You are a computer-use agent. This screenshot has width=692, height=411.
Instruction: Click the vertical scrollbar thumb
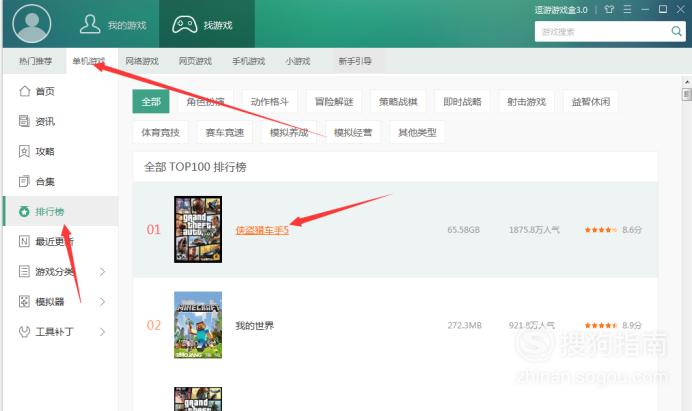[x=686, y=94]
